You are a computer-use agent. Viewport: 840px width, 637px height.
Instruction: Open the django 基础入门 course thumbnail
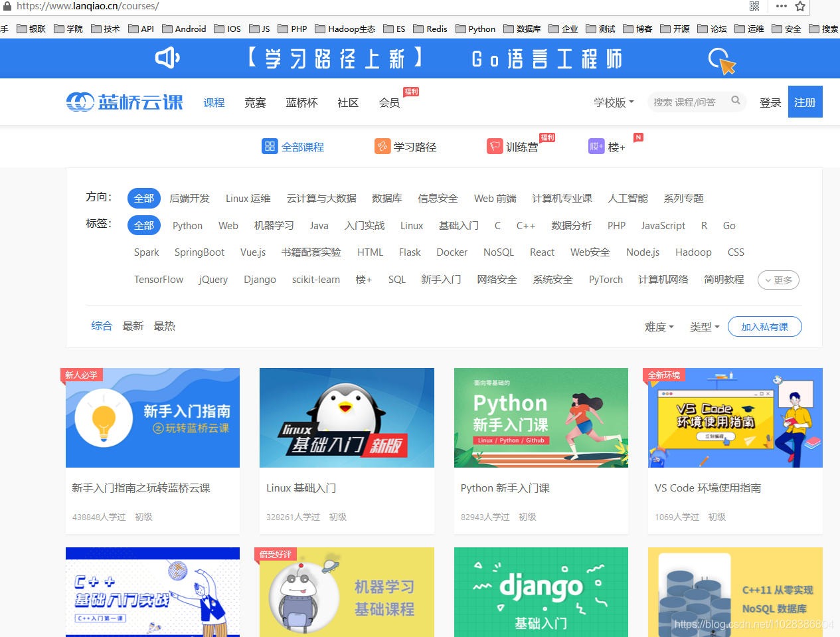pos(541,592)
